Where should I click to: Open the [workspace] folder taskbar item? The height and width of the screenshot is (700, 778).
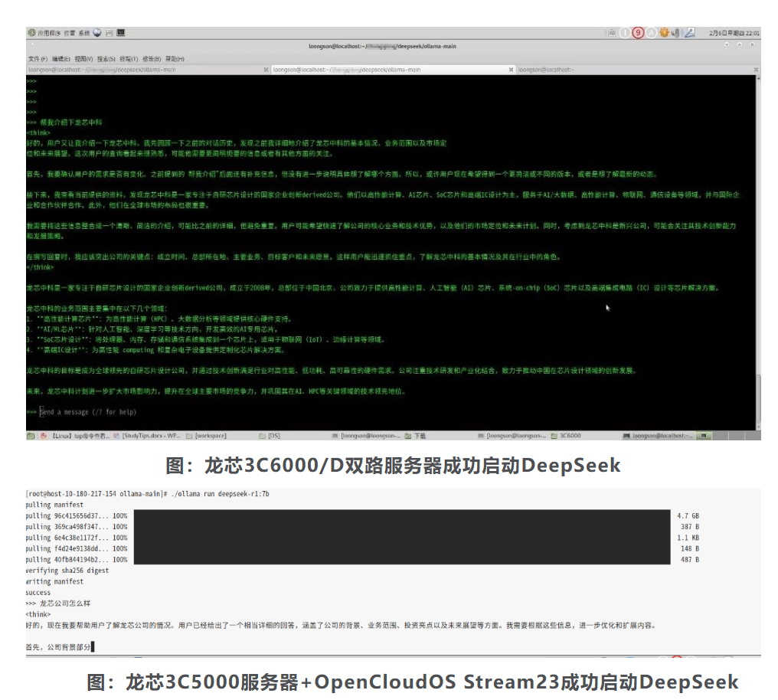click(207, 436)
